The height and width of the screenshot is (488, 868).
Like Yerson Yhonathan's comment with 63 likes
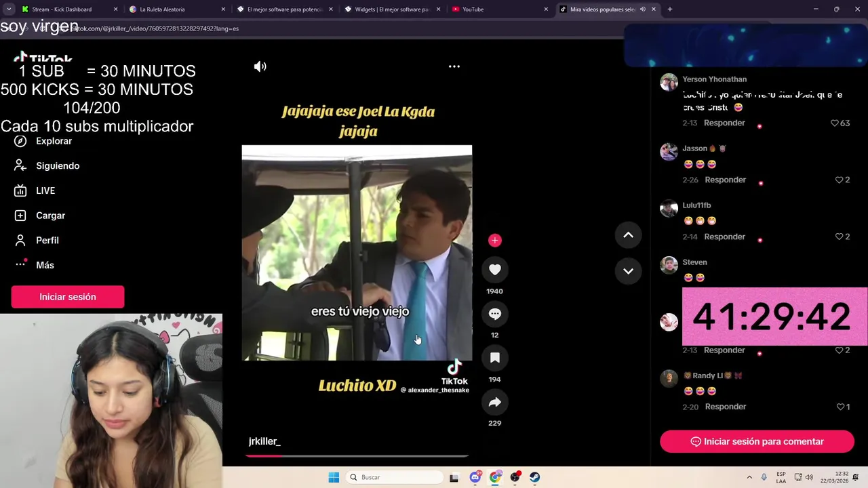click(x=835, y=123)
